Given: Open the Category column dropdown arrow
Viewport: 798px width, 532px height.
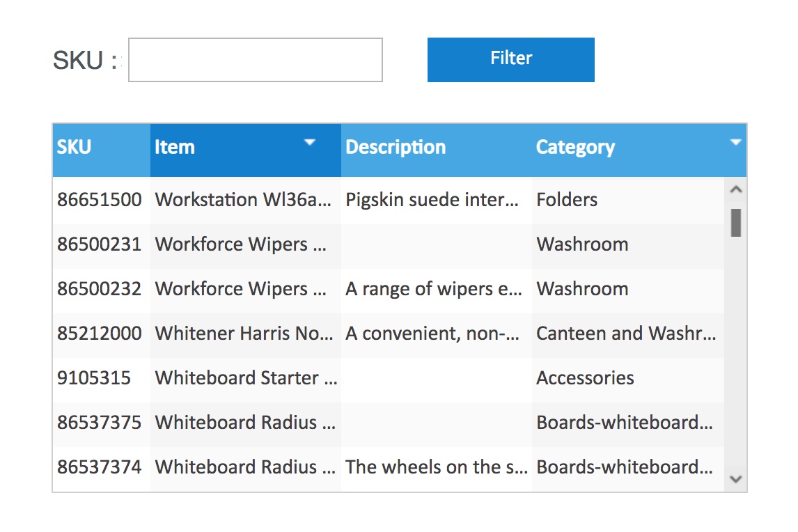Looking at the screenshot, I should click(735, 142).
